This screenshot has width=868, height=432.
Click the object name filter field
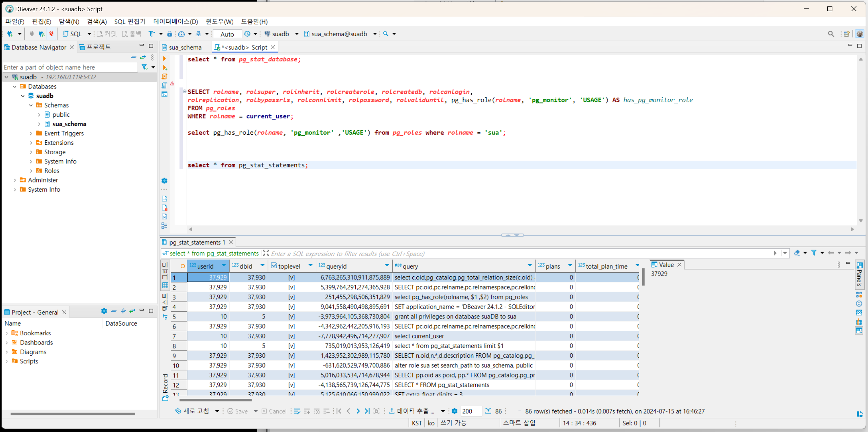tap(70, 67)
